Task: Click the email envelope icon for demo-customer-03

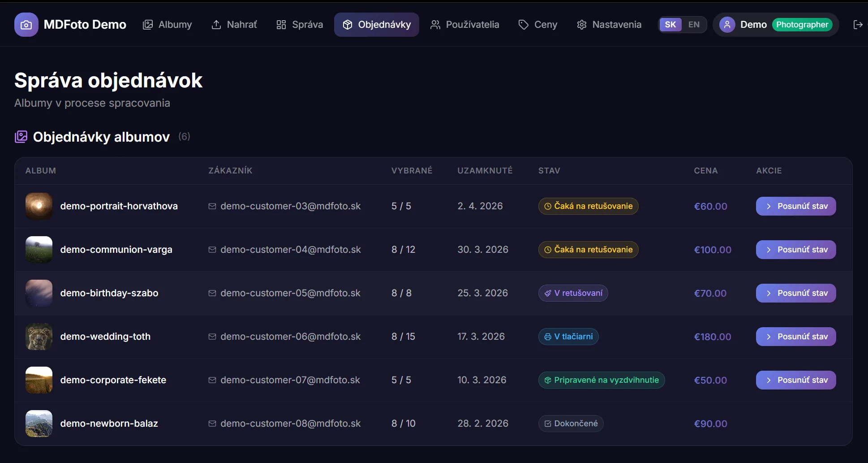Action: pos(212,206)
